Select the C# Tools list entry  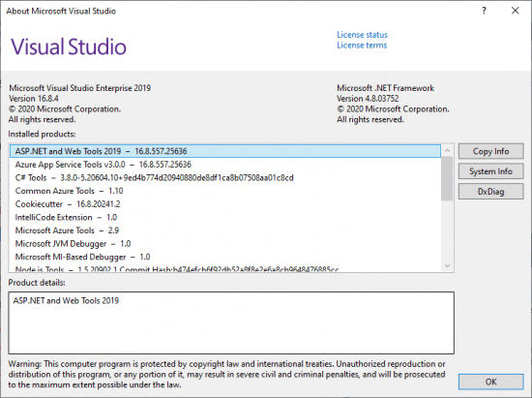[225, 177]
